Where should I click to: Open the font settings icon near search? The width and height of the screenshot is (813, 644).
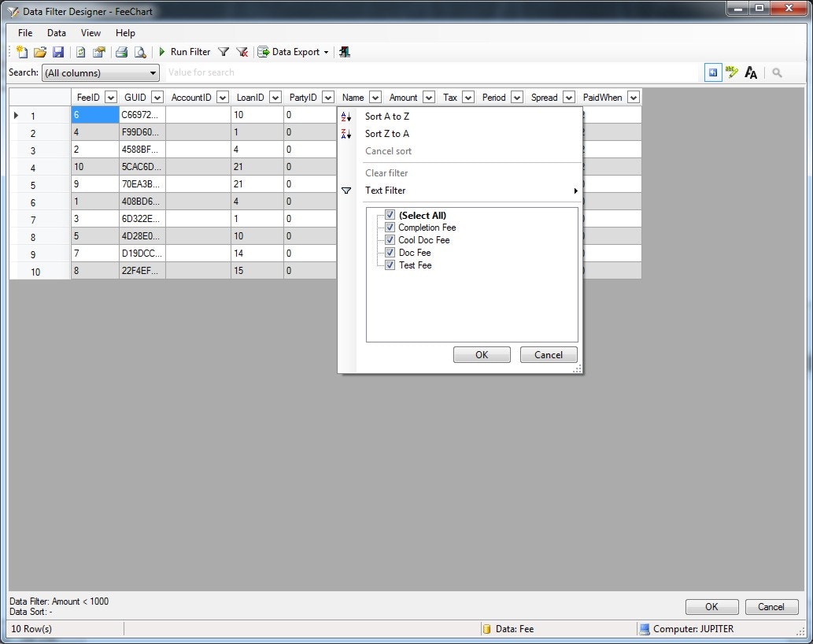751,72
